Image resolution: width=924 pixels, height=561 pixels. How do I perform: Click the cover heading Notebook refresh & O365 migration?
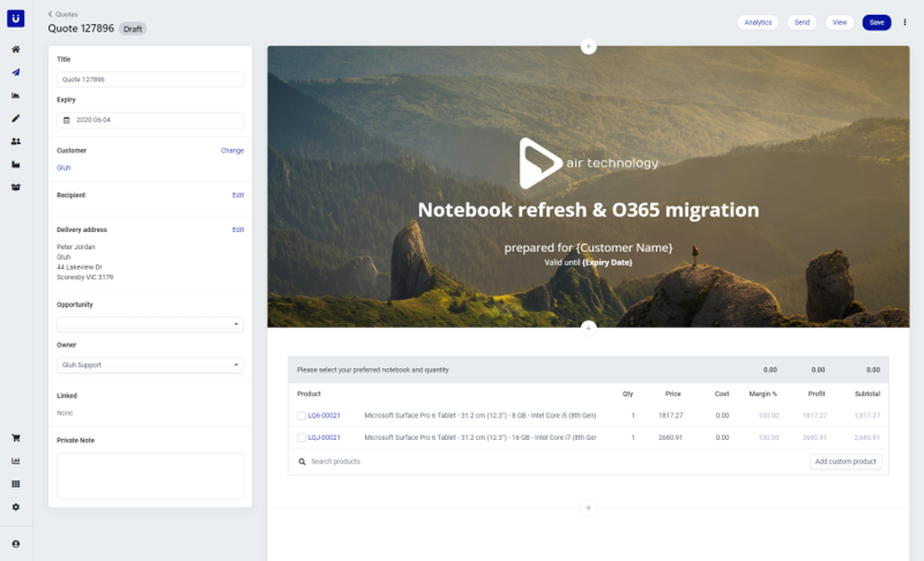pos(588,210)
